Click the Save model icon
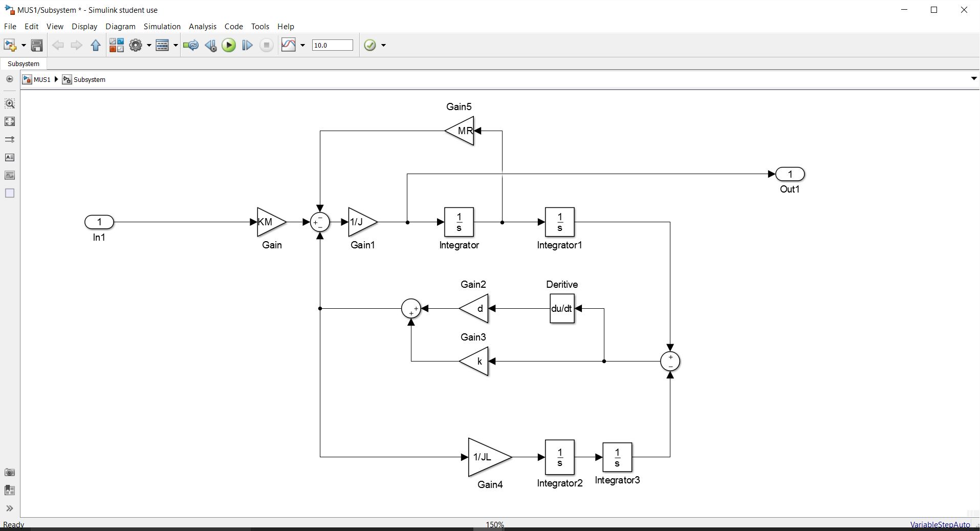The height and width of the screenshot is (531, 980). (x=37, y=46)
